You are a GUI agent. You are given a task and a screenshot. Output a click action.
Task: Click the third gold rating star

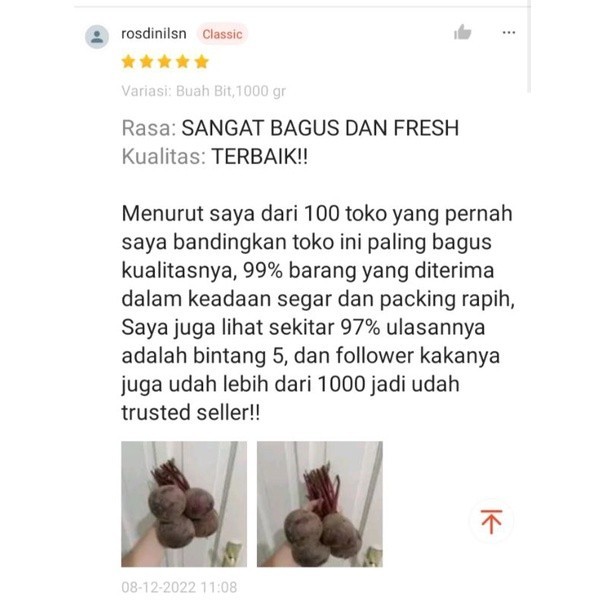[165, 61]
